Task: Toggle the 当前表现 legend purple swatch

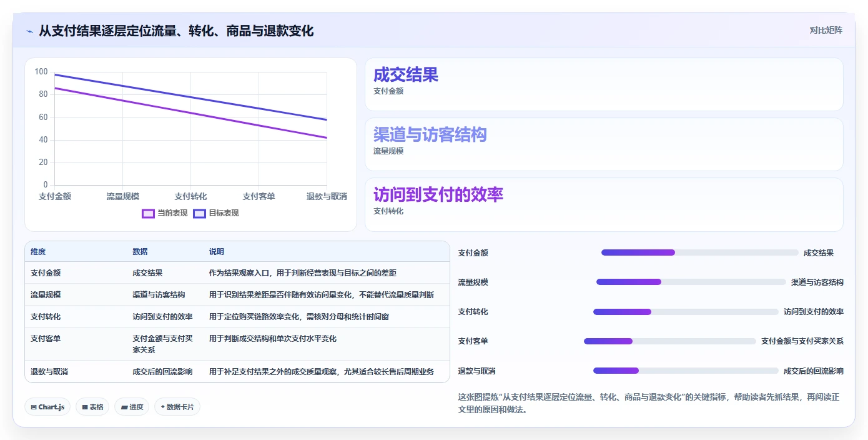Action: [148, 213]
